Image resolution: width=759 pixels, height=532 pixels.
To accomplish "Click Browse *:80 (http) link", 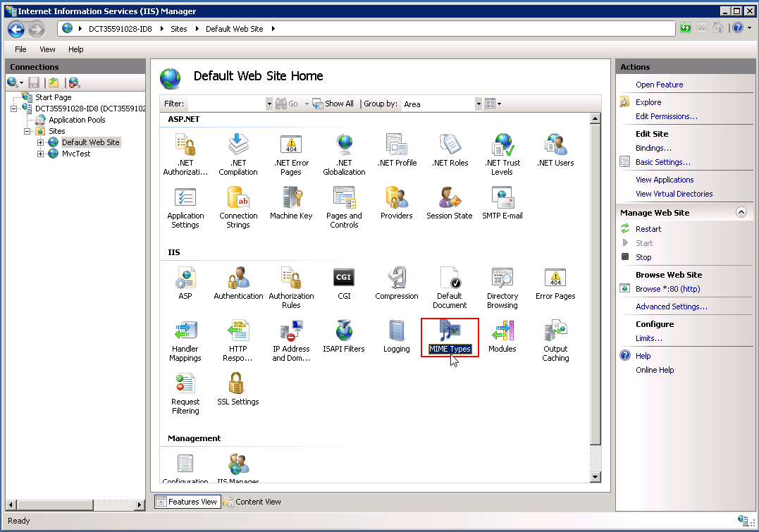I will click(x=667, y=289).
